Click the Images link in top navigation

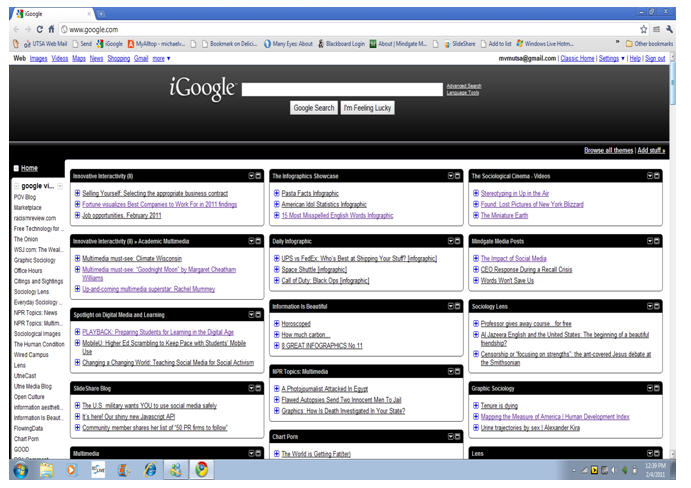38,59
